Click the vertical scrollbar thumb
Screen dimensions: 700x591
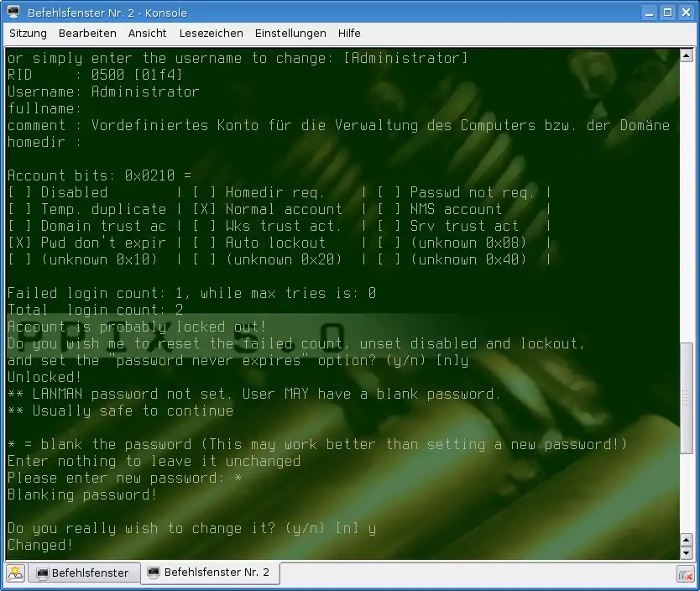point(687,398)
